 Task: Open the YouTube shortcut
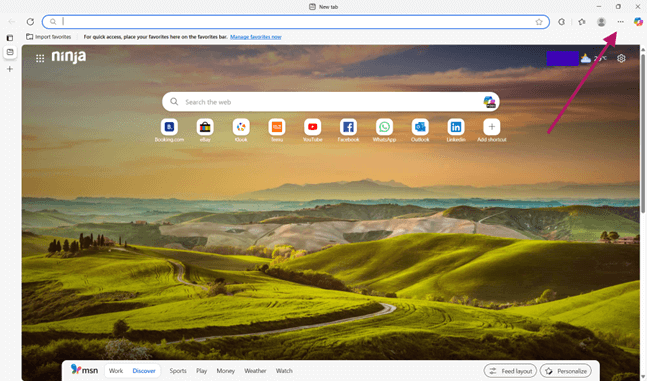pyautogui.click(x=313, y=130)
